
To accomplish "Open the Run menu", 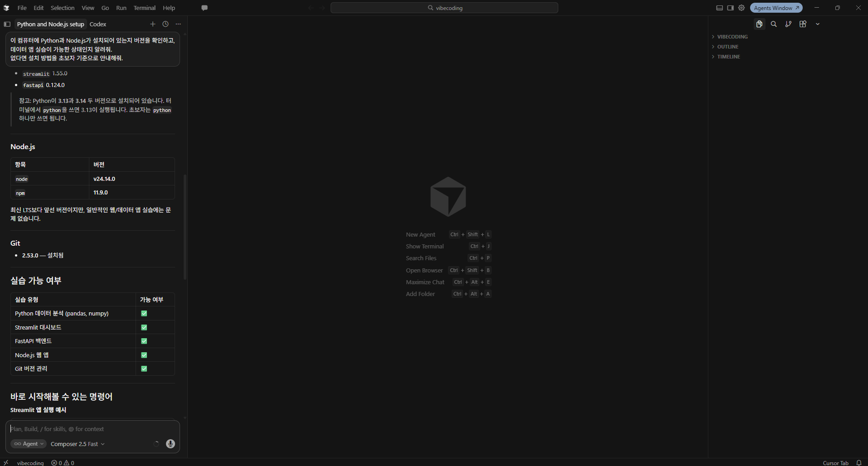I will point(121,8).
